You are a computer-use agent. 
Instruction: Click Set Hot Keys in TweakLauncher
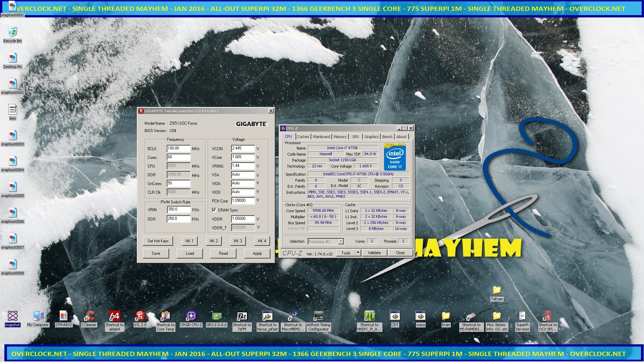(x=158, y=241)
